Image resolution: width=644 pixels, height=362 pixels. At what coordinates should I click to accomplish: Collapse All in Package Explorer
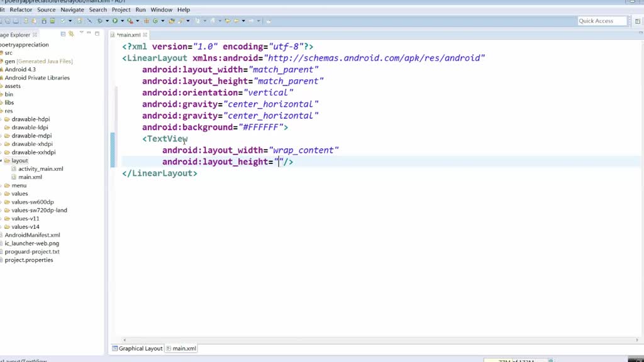pos(63,34)
